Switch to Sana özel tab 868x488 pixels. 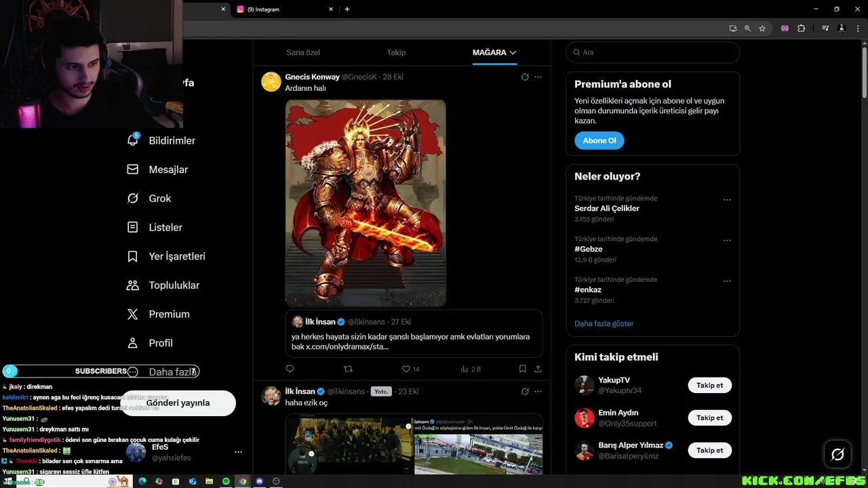pos(303,52)
